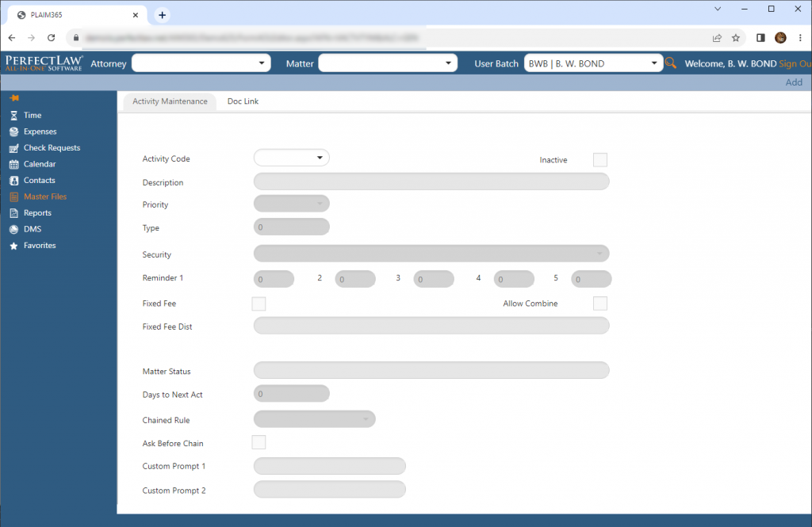Click the Custom Prompt 2 field

[330, 489]
